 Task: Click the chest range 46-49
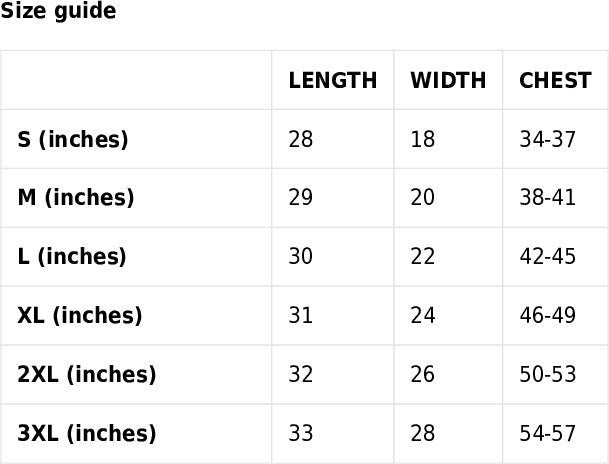click(x=548, y=316)
